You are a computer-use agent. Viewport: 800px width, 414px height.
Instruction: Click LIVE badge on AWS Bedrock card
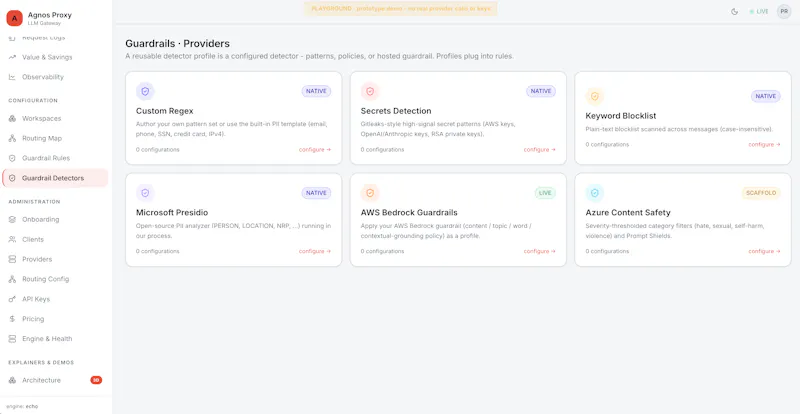[545, 193]
